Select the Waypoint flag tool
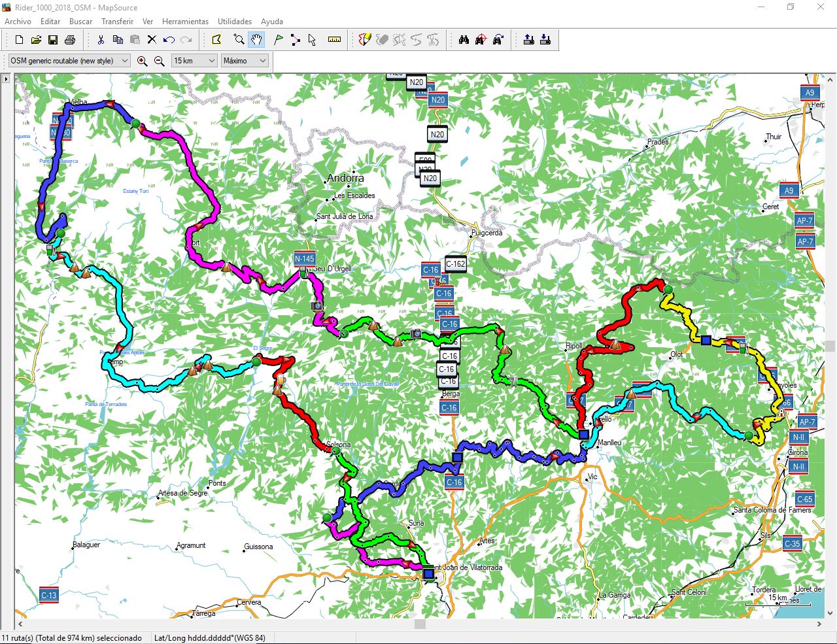This screenshot has width=837, height=644. click(279, 40)
